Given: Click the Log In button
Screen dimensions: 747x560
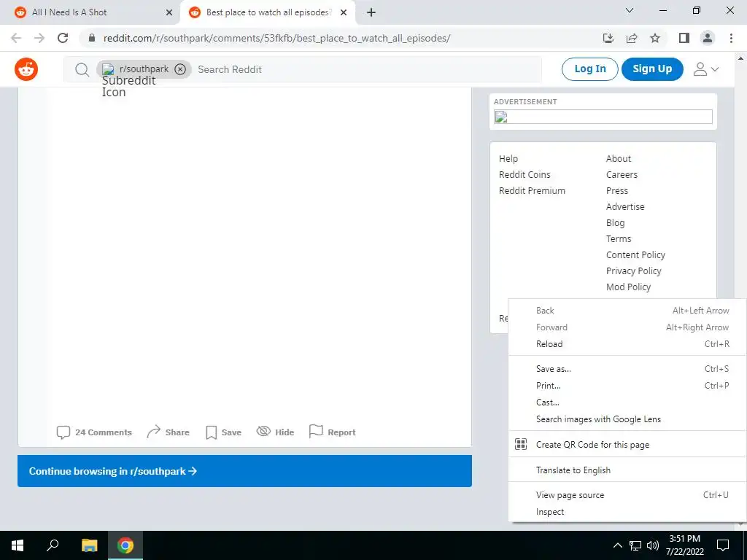Looking at the screenshot, I should pos(589,69).
